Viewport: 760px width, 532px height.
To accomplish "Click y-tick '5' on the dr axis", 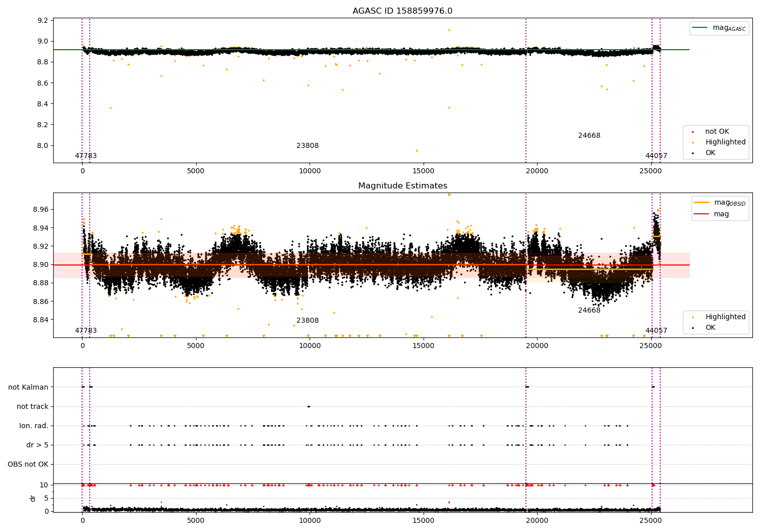I will click(x=47, y=498).
